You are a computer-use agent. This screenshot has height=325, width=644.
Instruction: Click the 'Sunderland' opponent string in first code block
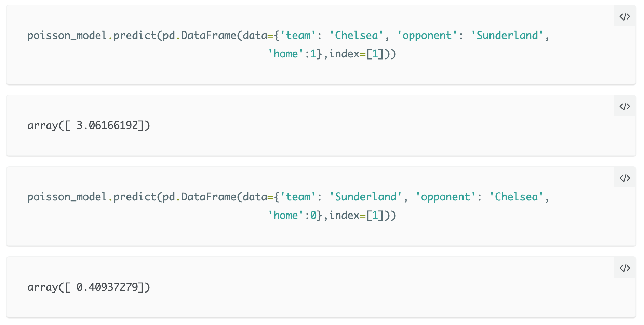pyautogui.click(x=507, y=36)
